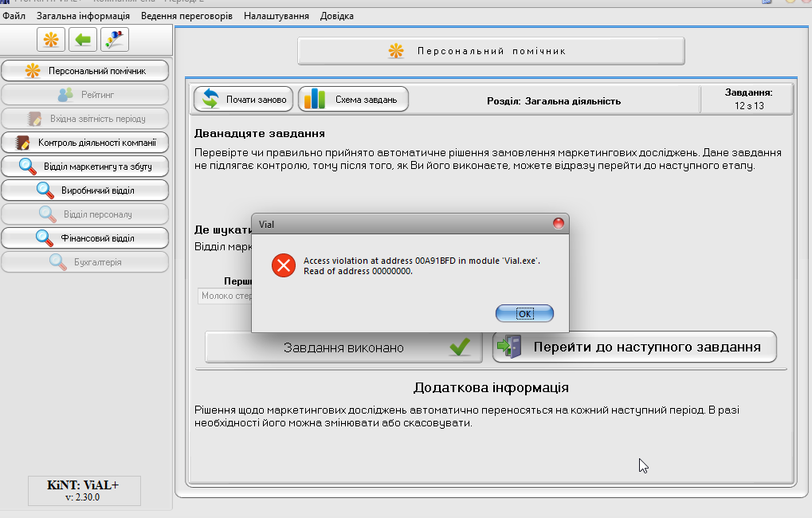Click the Дванадцяте завдання heading
This screenshot has width=812, height=518.
click(x=260, y=133)
